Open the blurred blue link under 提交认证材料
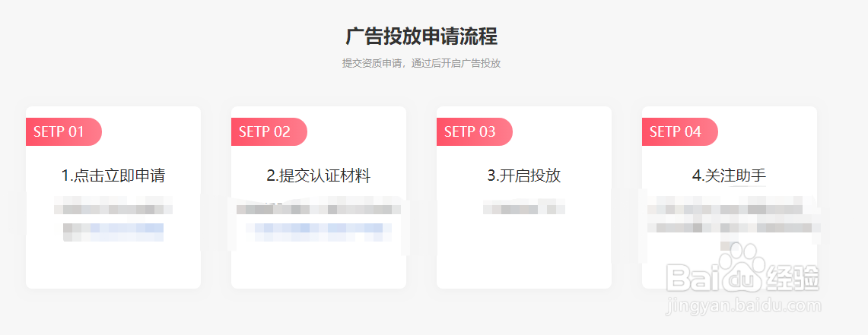 (320, 229)
